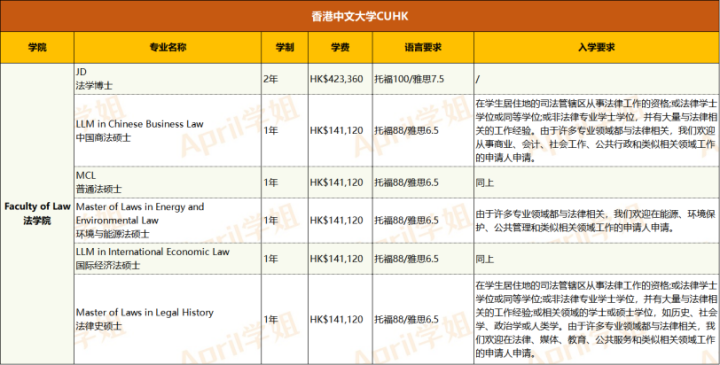This screenshot has height=365, width=720.
Task: Click 1年 cell in Legal History row
Action: [285, 319]
